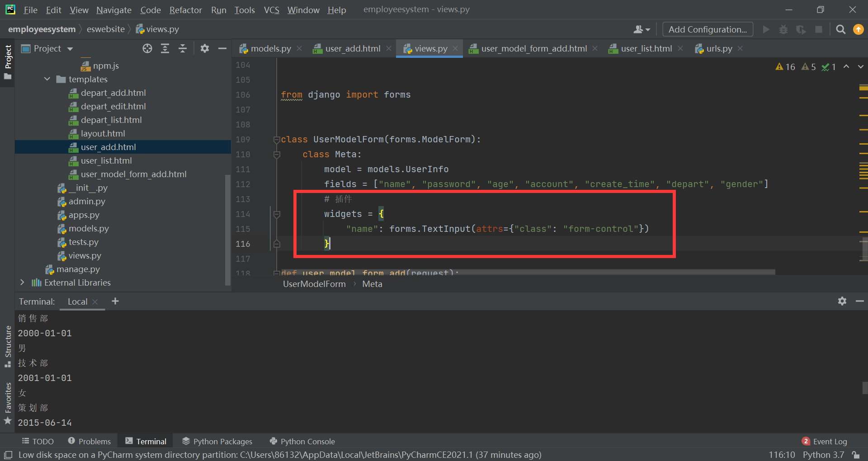
Task: Click the lock read-only status icon
Action: point(855,455)
